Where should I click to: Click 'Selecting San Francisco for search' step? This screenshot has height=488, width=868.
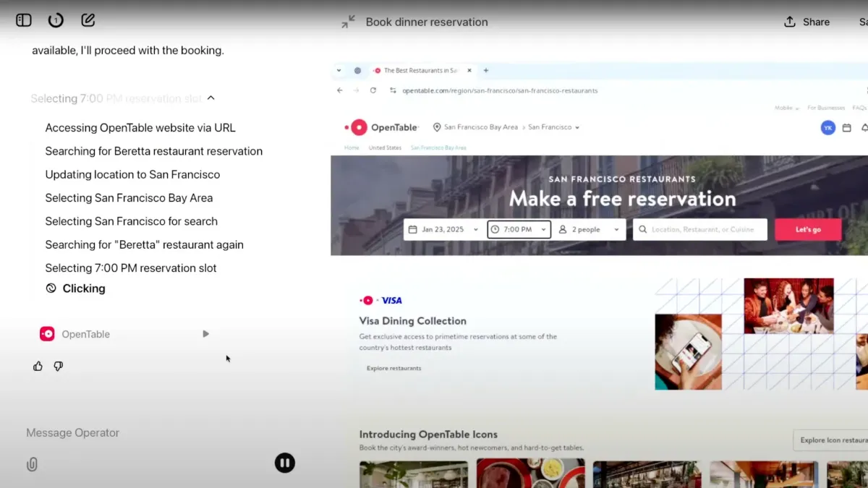tap(132, 221)
